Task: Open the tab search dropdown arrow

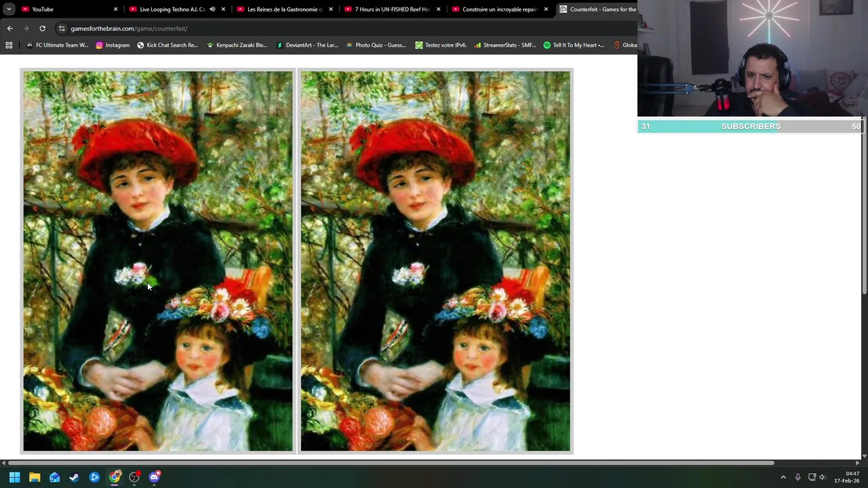Action: point(9,9)
